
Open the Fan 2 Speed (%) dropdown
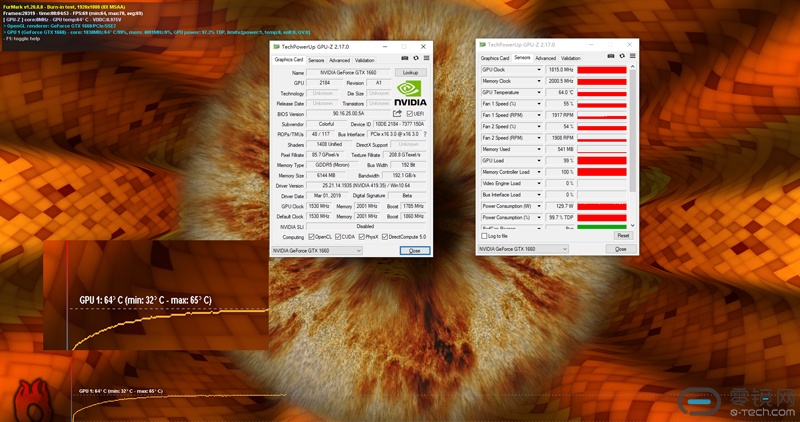538,127
